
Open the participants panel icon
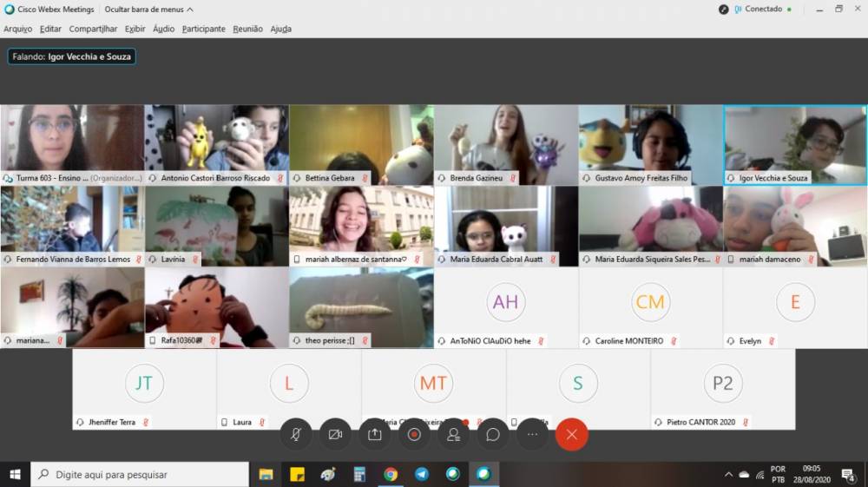pos(453,435)
